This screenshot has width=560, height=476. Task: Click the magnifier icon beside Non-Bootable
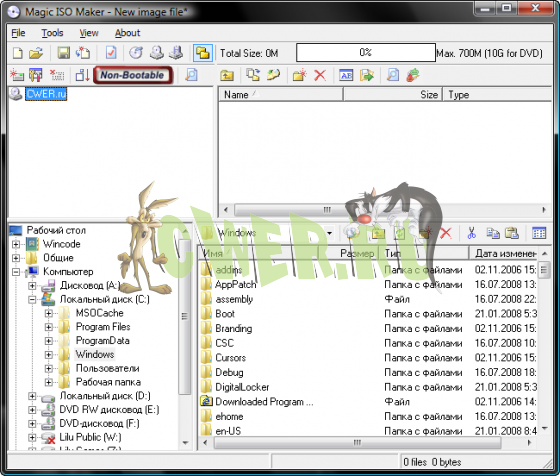click(x=191, y=75)
